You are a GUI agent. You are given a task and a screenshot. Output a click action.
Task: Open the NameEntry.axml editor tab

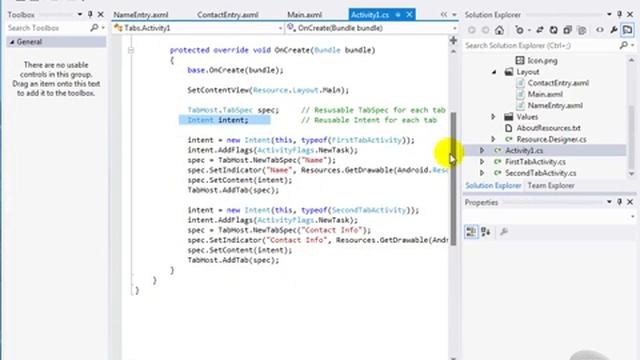point(141,15)
